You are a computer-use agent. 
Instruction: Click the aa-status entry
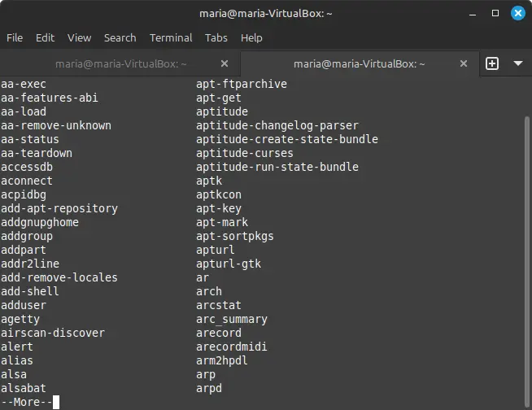pos(30,139)
